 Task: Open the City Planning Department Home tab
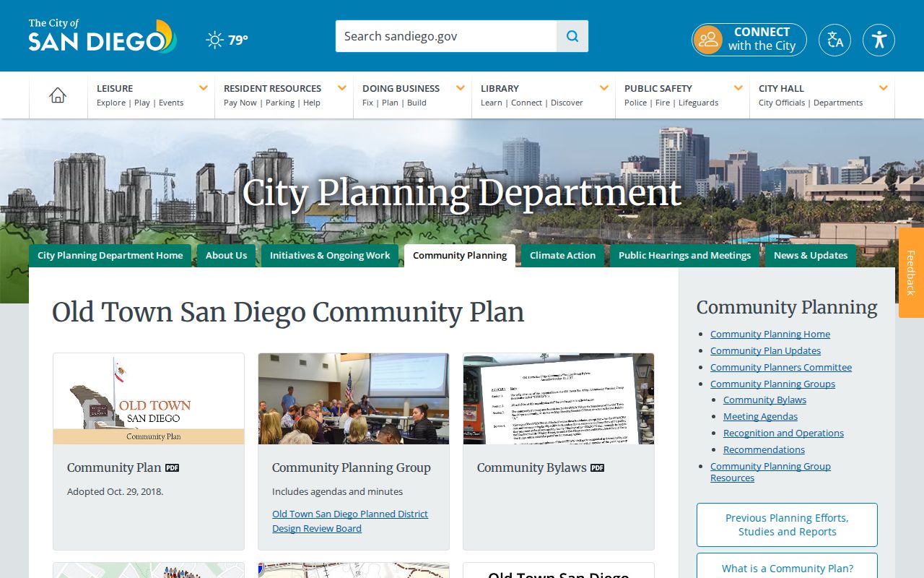pos(110,256)
